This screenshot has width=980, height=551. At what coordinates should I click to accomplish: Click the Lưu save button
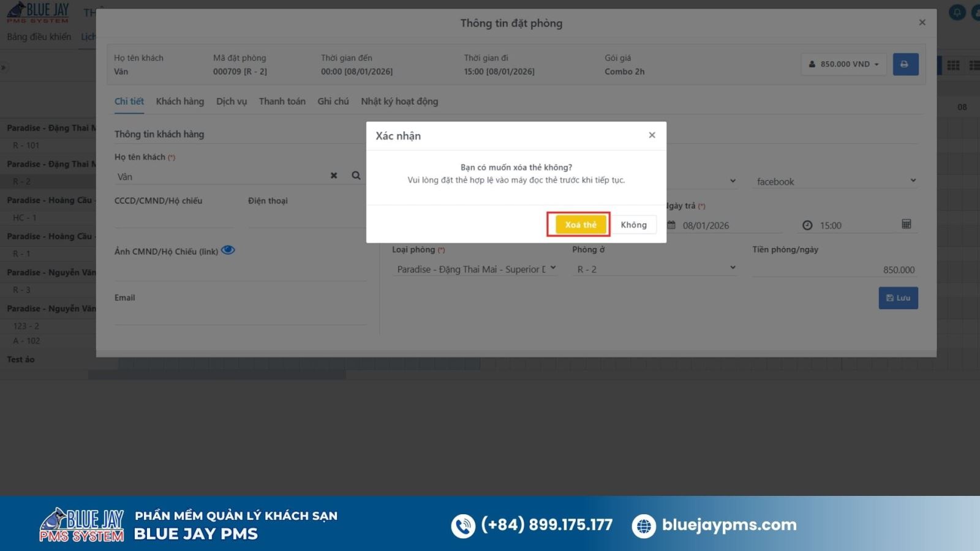point(898,298)
